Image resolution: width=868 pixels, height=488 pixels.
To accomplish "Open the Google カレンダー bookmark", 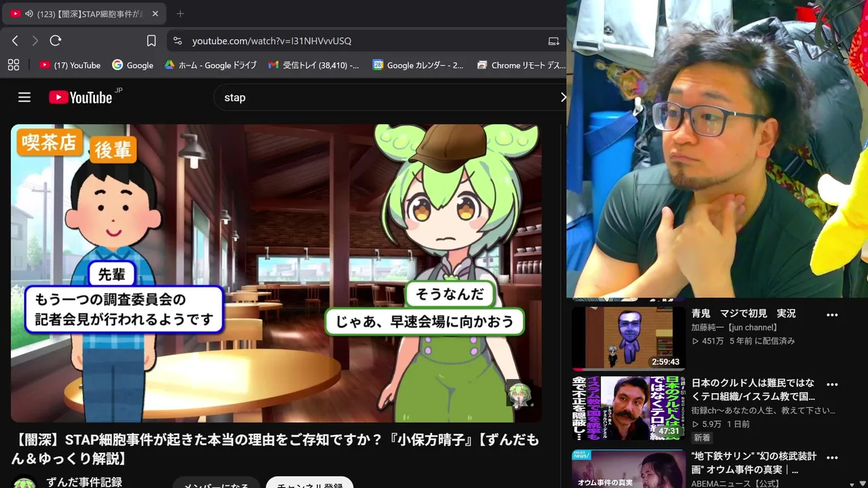I will 418,65.
